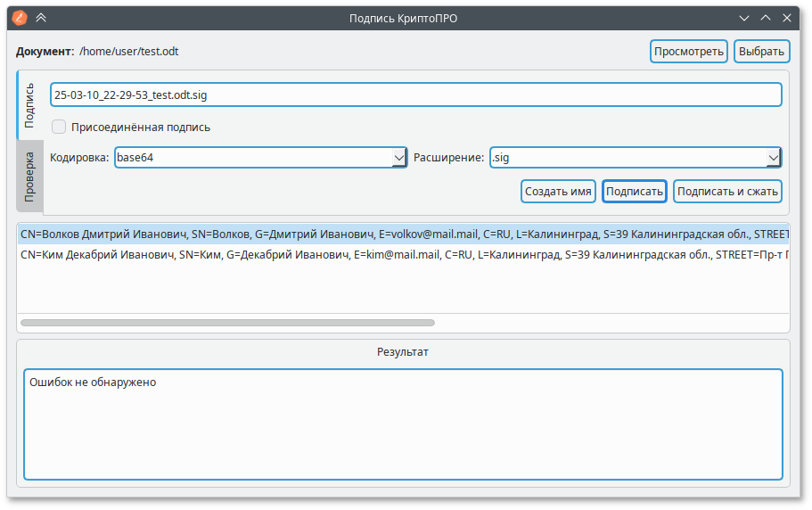Select the Подпись vertical tab
The image size is (812, 510).
coord(29,105)
